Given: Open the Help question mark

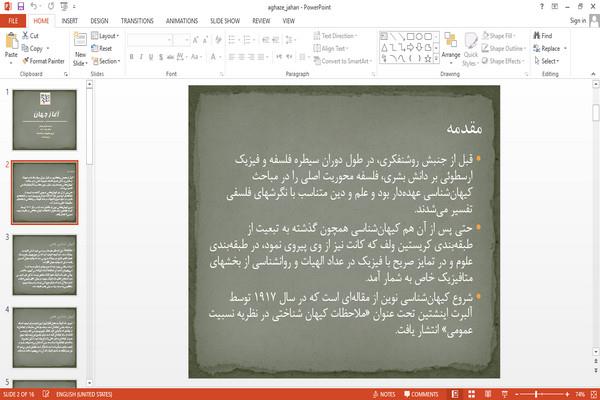Looking at the screenshot, I should click(x=541, y=7).
